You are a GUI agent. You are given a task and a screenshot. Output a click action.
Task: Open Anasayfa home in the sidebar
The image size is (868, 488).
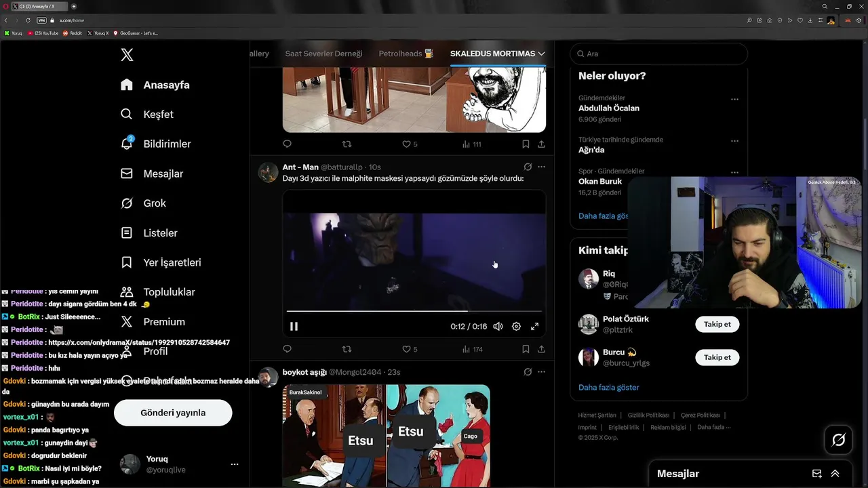(x=155, y=85)
